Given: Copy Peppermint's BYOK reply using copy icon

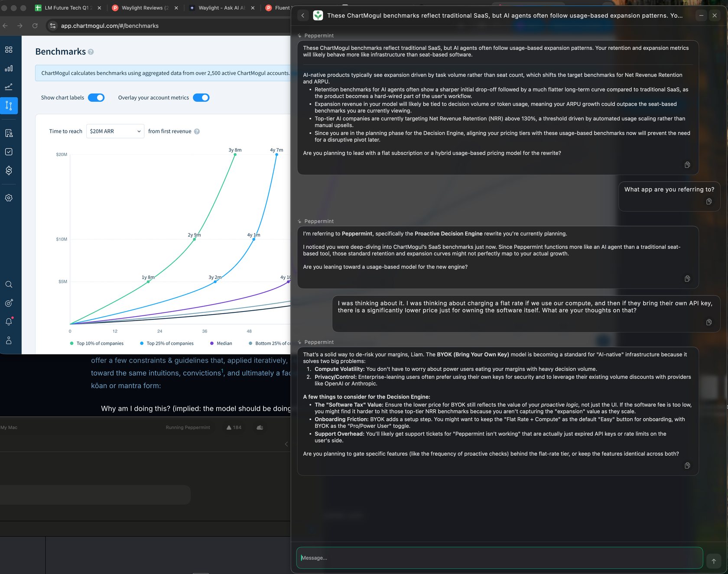Looking at the screenshot, I should point(687,466).
